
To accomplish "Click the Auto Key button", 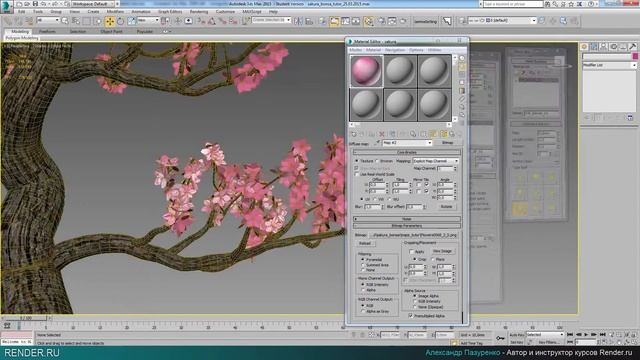I will [x=516, y=335].
